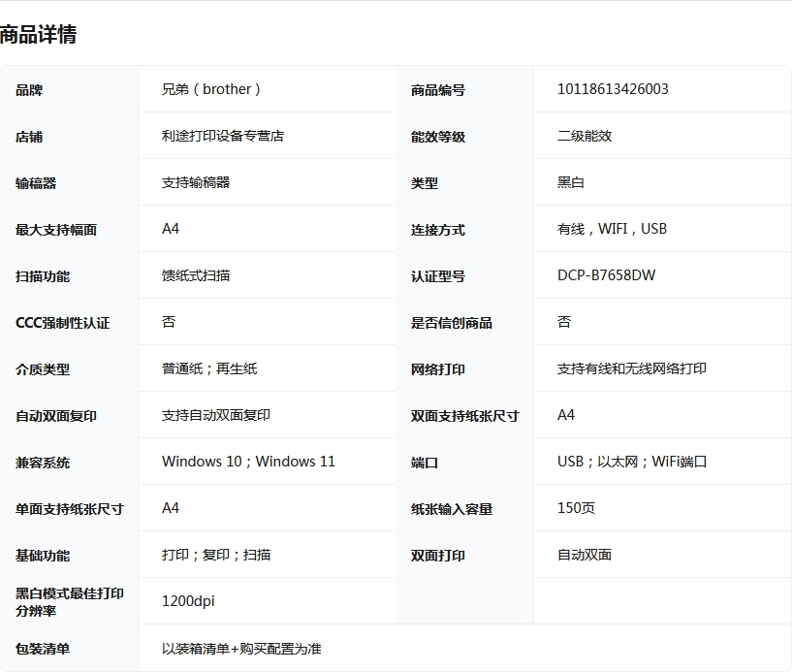Click the A4 value beside 单面支持纸张尺寸

click(x=171, y=508)
